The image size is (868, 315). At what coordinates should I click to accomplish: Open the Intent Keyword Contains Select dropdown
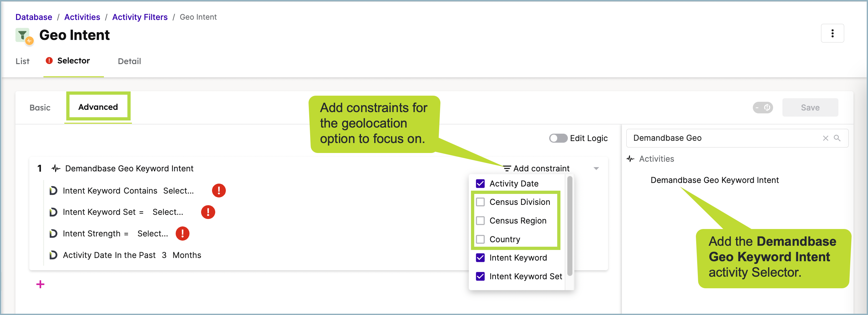[178, 191]
